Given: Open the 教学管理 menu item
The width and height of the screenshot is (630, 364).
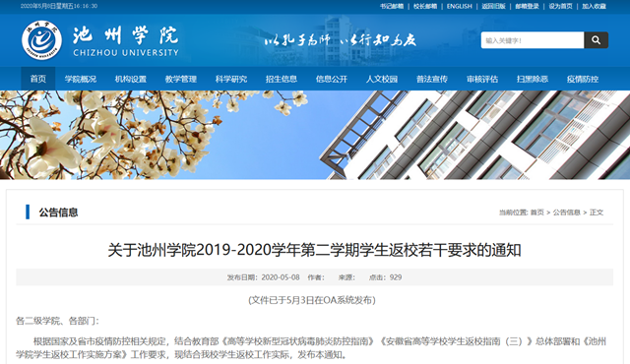Looking at the screenshot, I should (x=181, y=79).
